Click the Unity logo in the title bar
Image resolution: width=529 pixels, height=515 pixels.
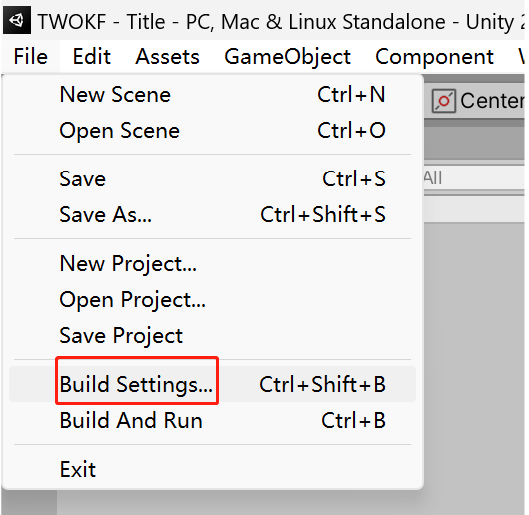coord(17,20)
